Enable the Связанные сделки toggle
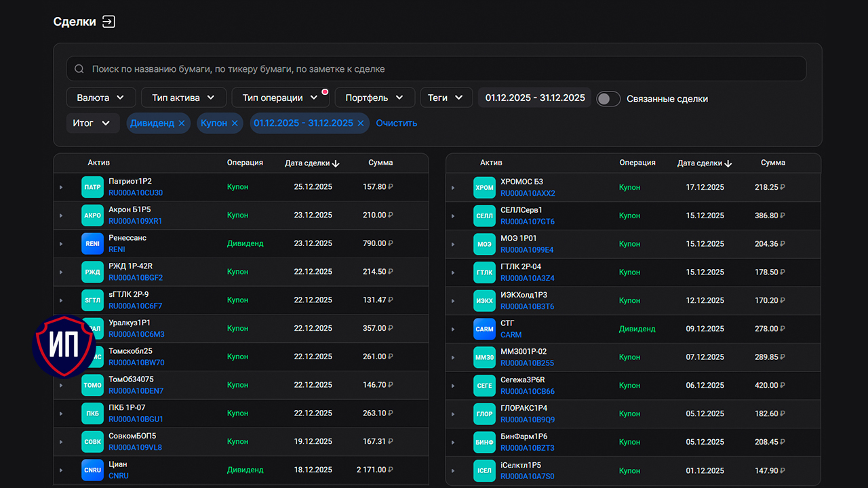This screenshot has width=868, height=488. pyautogui.click(x=608, y=99)
